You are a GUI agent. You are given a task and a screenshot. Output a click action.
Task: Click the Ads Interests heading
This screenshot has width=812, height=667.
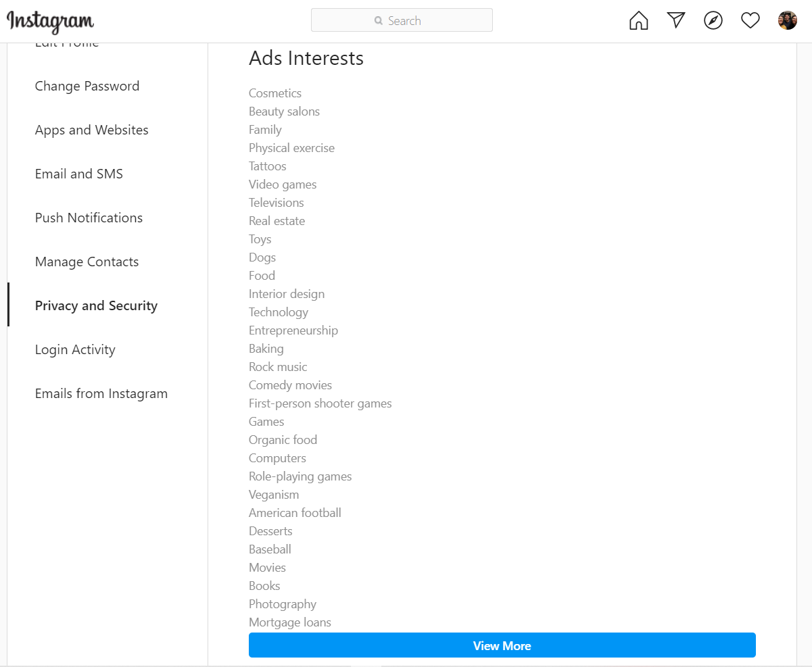click(306, 58)
